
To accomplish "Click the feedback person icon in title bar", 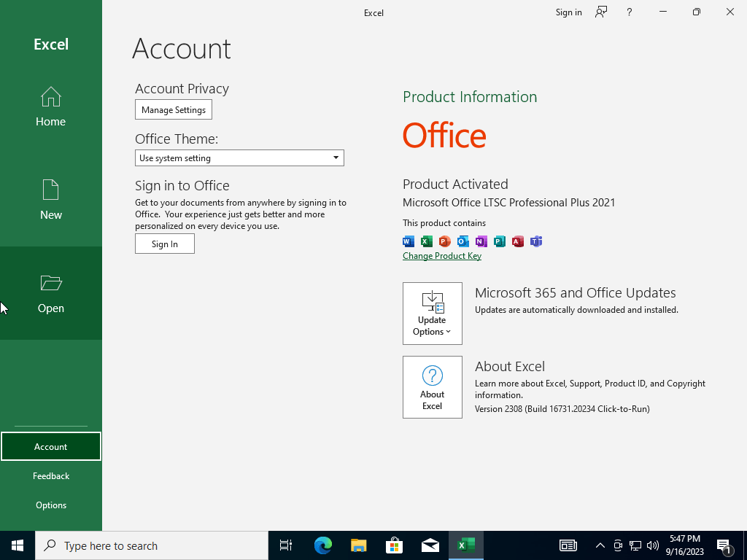I will pos(600,12).
